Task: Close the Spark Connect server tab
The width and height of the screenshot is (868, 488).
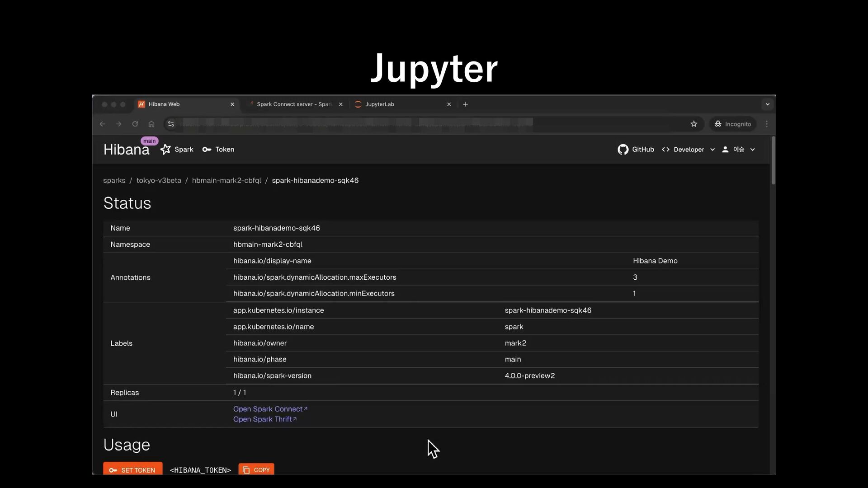Action: 340,104
